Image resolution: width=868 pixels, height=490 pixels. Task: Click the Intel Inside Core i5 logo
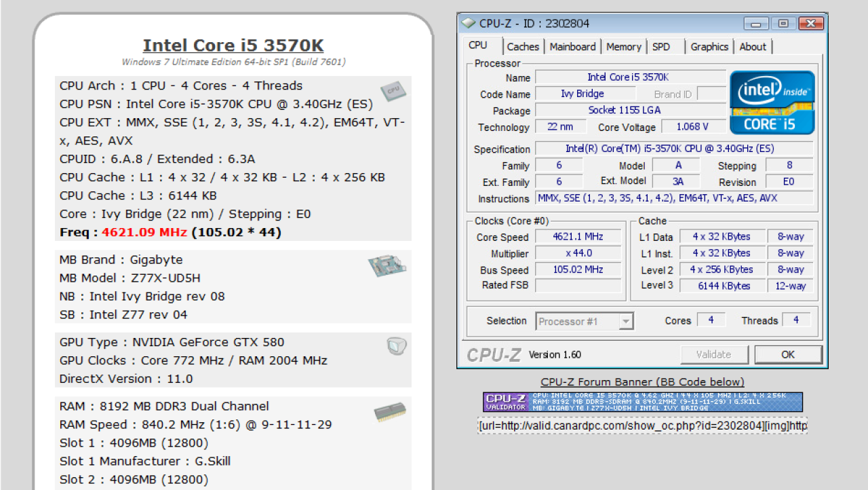click(772, 102)
